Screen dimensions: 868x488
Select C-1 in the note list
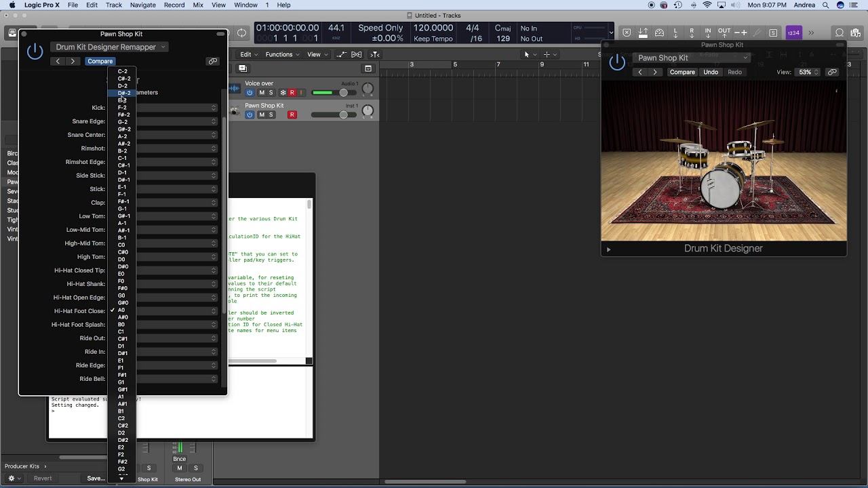(122, 158)
